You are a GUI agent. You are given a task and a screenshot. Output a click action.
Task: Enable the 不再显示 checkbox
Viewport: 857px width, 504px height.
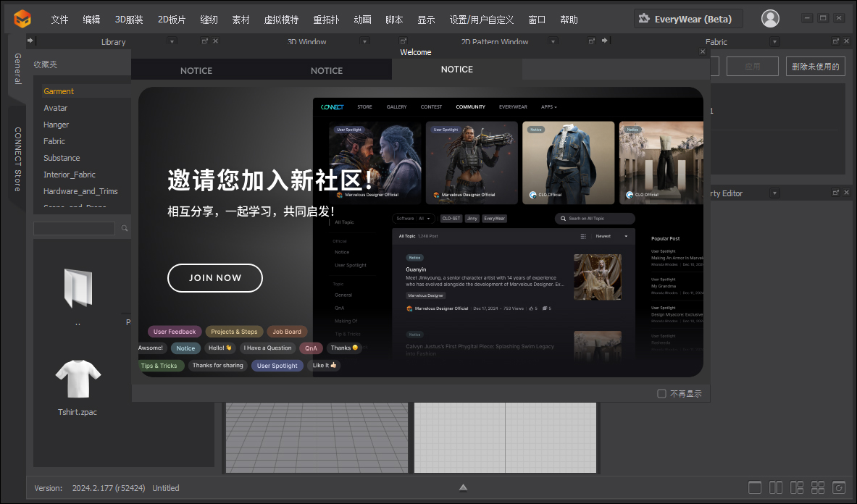coord(661,393)
